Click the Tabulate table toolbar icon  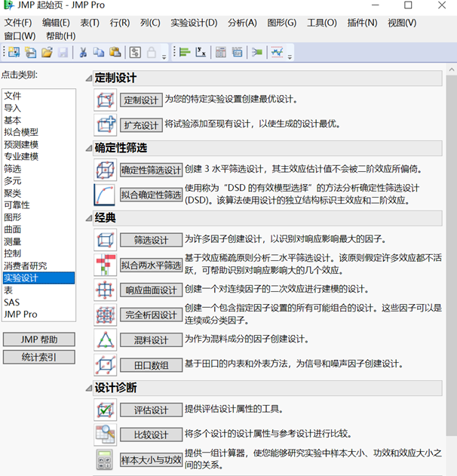coord(221,52)
